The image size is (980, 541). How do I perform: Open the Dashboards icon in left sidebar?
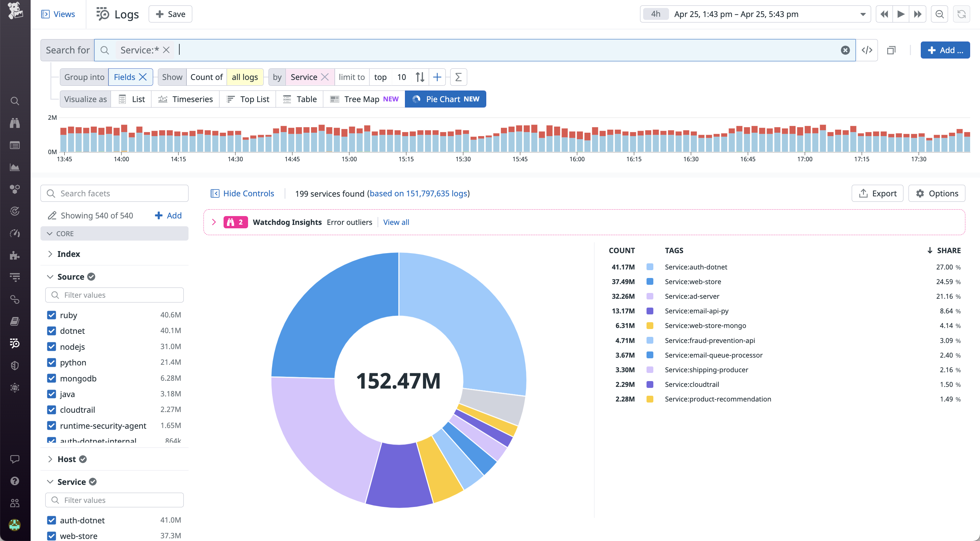pos(15,145)
